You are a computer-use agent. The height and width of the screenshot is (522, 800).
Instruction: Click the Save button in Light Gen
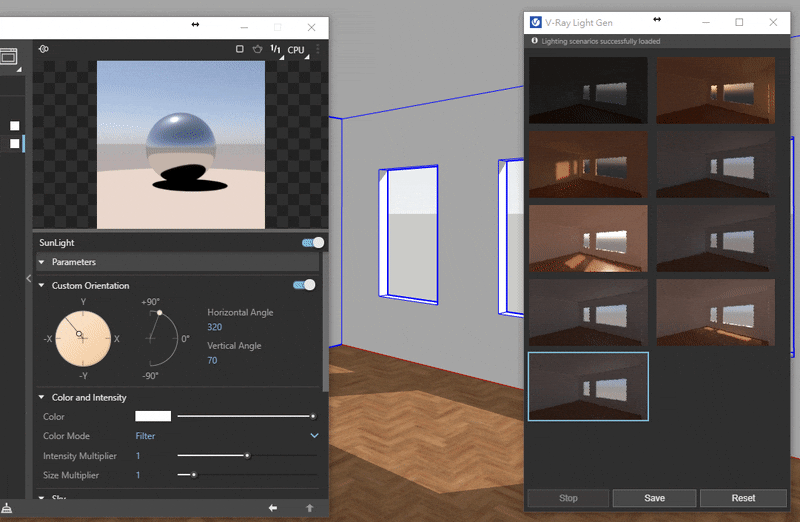point(654,498)
